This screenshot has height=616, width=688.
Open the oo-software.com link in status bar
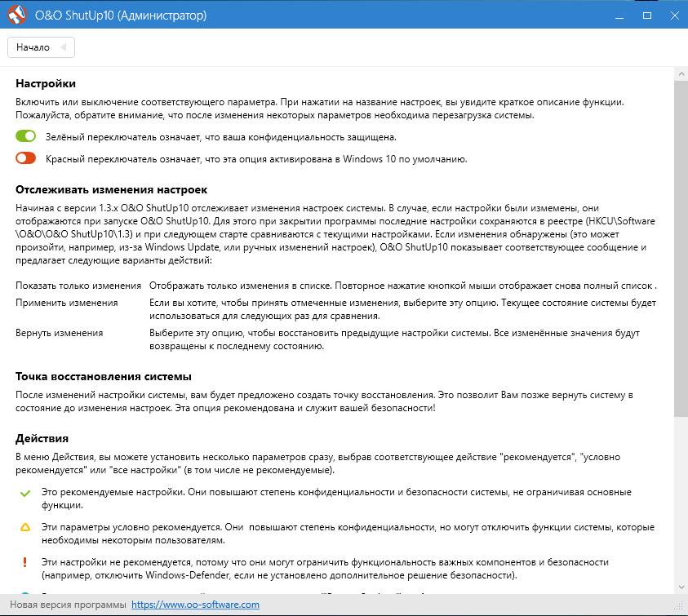pyautogui.click(x=195, y=605)
